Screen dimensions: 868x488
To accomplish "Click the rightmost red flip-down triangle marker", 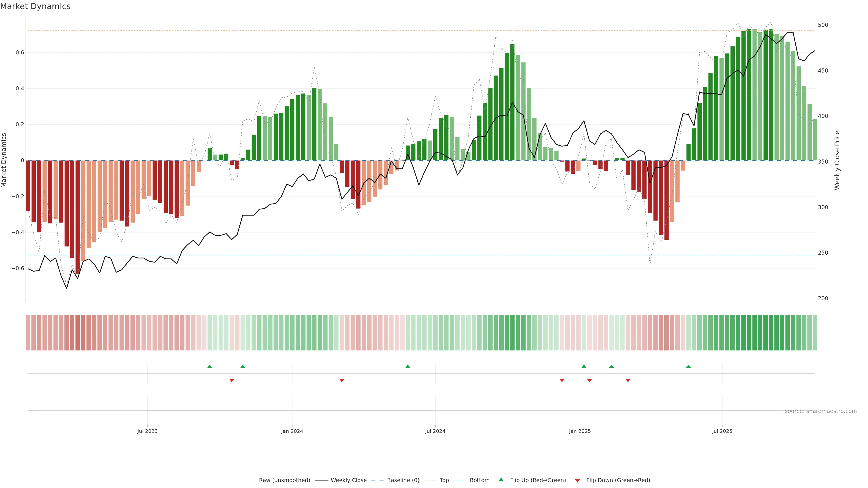I will (x=628, y=380).
